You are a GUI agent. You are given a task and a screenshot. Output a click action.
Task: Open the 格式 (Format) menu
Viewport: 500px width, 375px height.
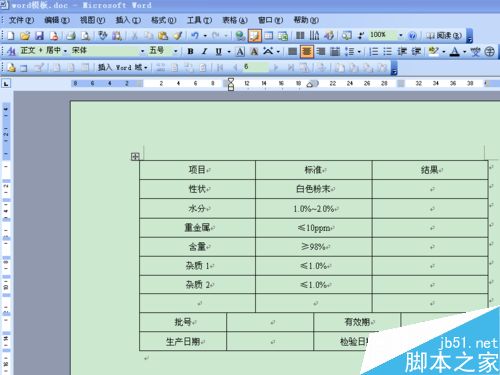[x=164, y=20]
